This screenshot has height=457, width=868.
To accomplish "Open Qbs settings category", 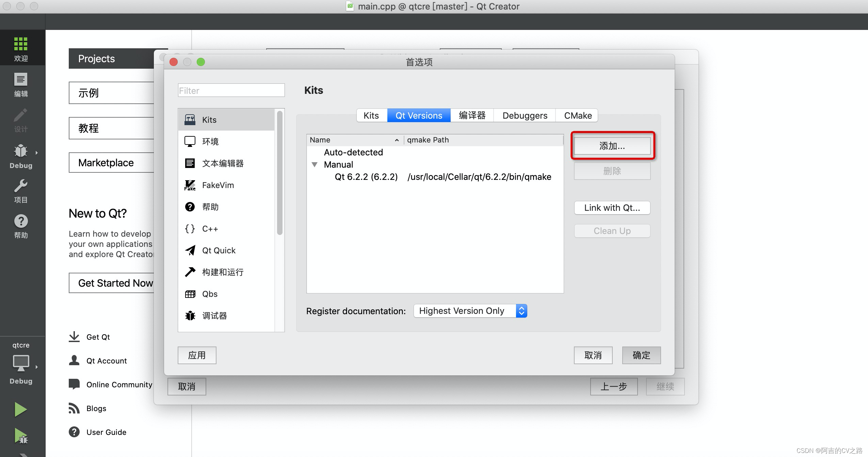I will [226, 294].
